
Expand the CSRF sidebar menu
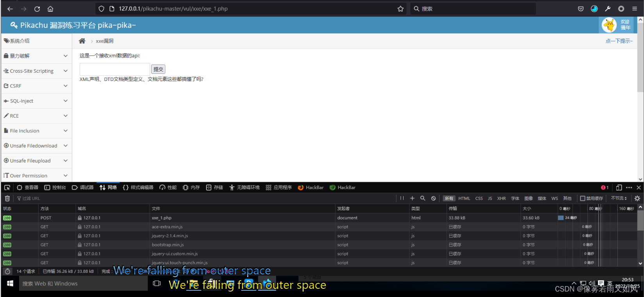36,86
